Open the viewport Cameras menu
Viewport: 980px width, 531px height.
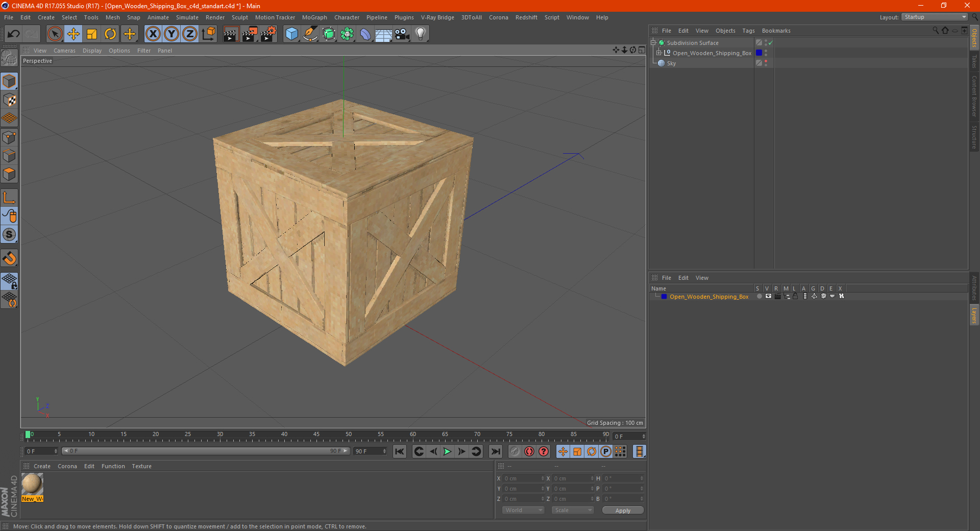click(x=64, y=51)
